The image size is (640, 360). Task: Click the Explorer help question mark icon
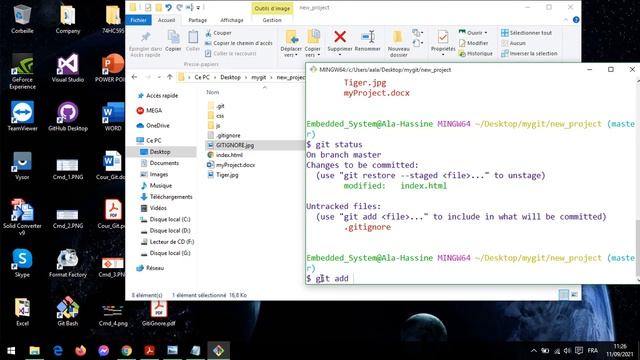576,20
